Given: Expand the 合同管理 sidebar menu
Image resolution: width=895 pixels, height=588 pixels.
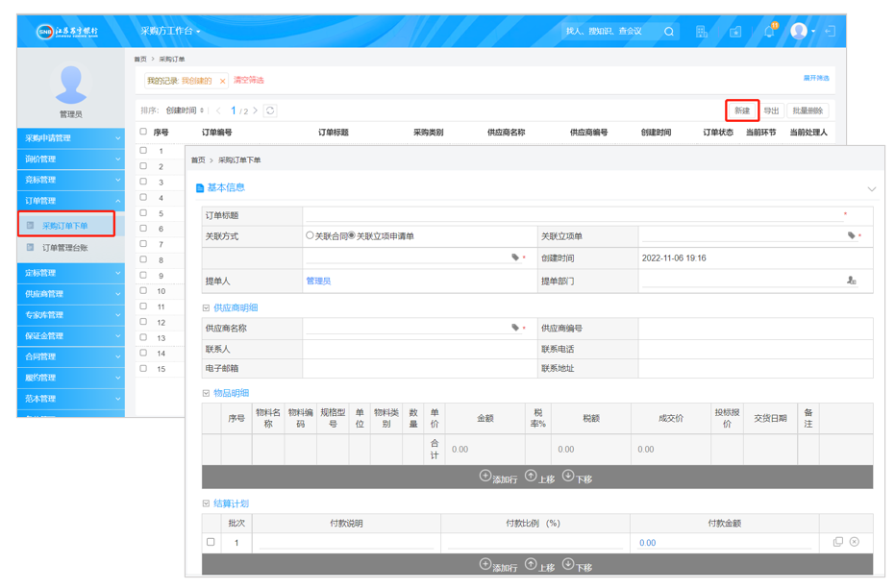Looking at the screenshot, I should [x=70, y=356].
